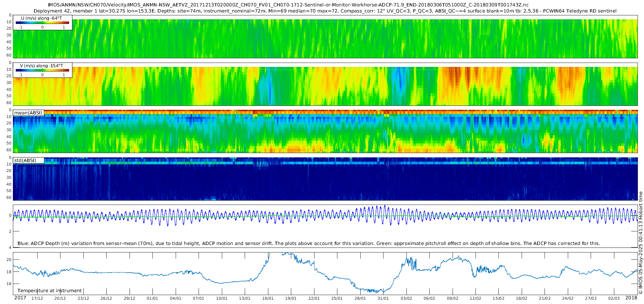Viewport: 644px width, 304px height.
Task: Click the 31/01 date tick label
Action: click(383, 299)
